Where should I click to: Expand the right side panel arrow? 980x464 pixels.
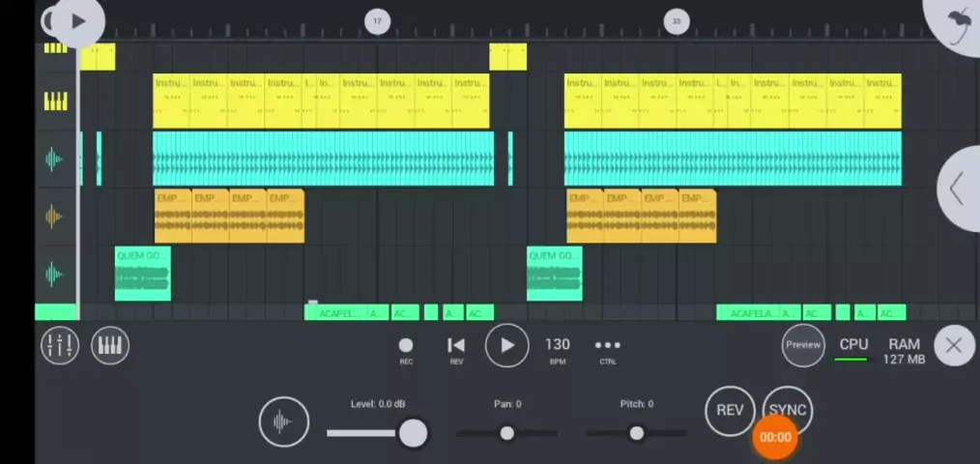(x=957, y=188)
